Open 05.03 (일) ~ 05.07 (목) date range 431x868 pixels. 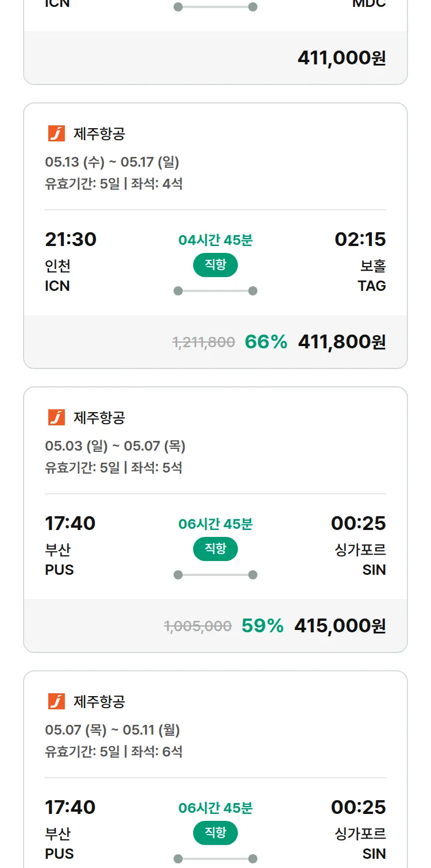coord(115,446)
